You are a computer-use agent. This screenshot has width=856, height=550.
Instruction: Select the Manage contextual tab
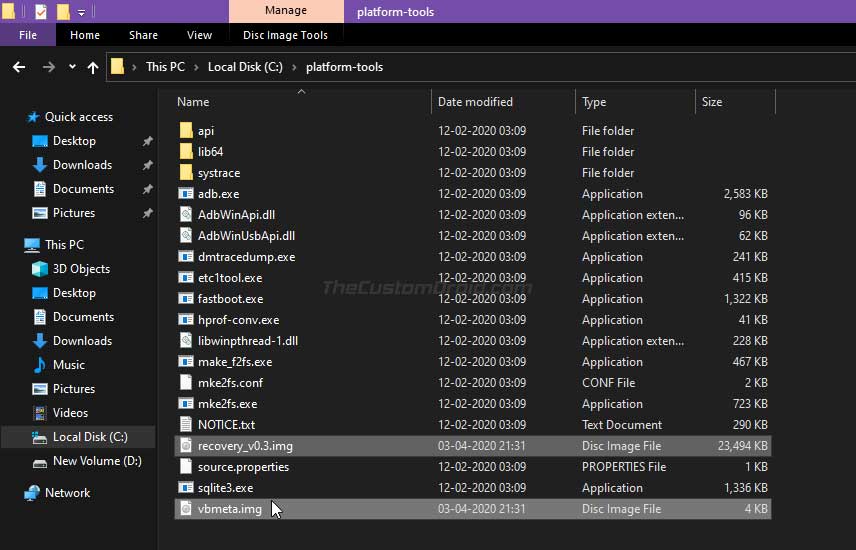(x=286, y=11)
